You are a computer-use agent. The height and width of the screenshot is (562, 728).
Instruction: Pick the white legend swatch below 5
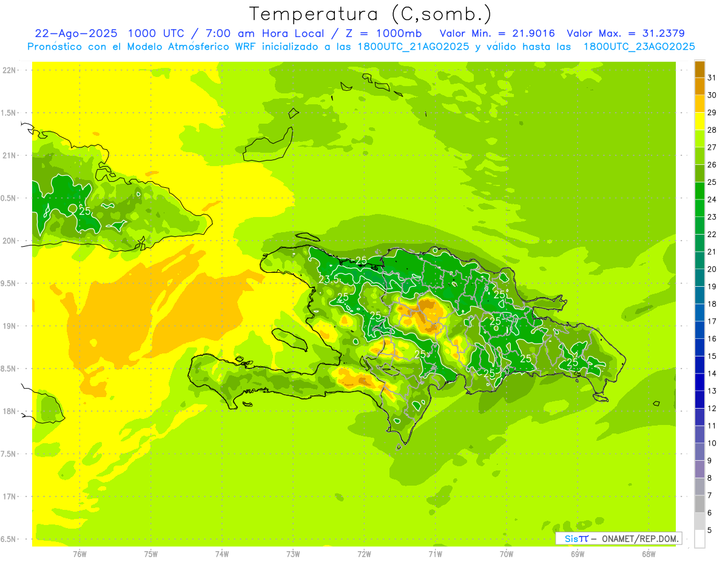[699, 539]
